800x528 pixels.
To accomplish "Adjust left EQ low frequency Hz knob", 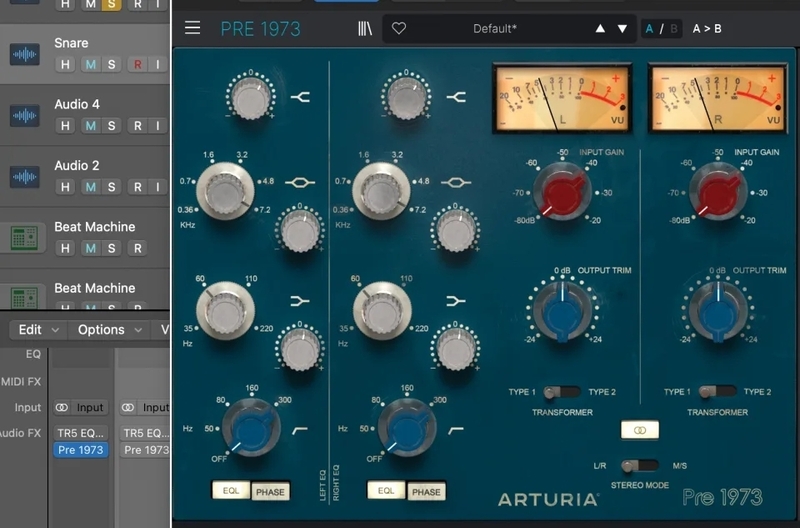I will point(225,310).
